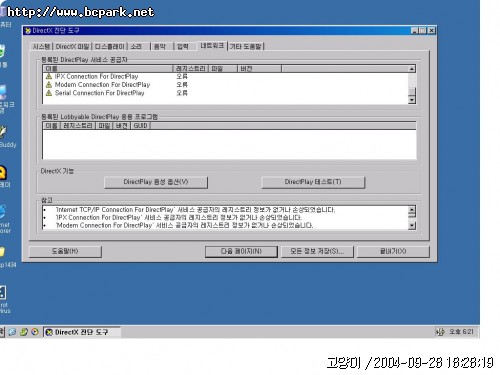
Task: Click the DirectX icon in the title bar
Action: 28,31
